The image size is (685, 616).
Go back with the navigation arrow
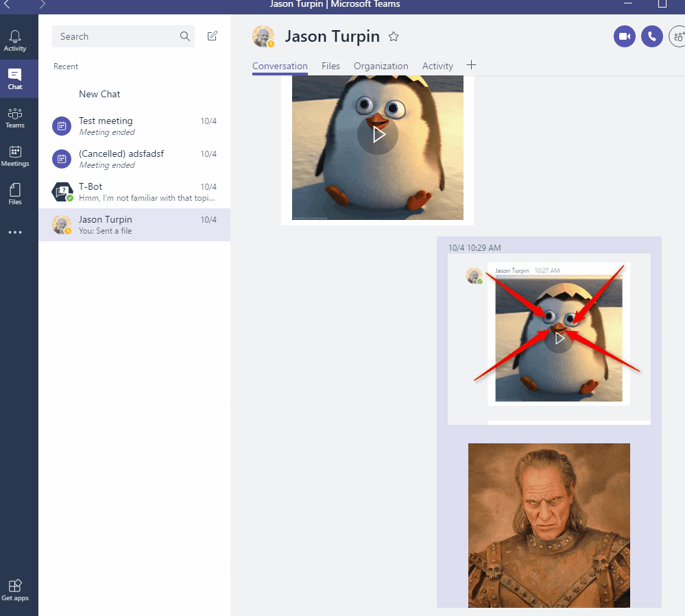tap(7, 4)
